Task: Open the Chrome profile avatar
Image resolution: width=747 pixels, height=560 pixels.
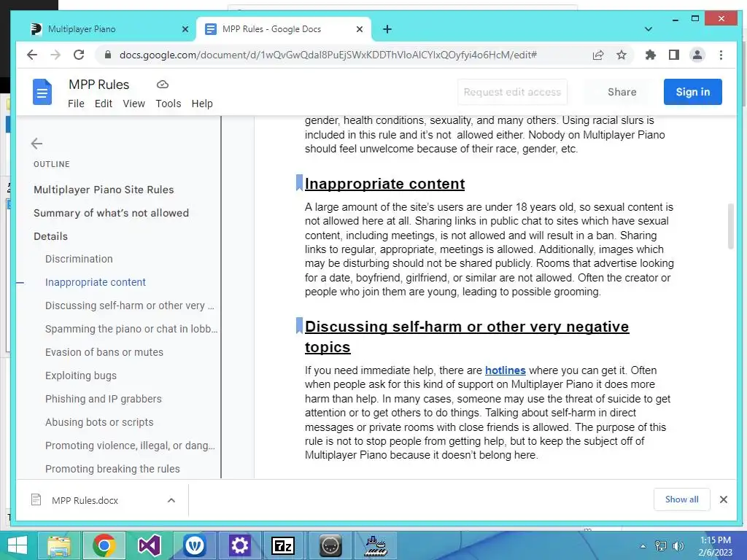Action: (697, 55)
